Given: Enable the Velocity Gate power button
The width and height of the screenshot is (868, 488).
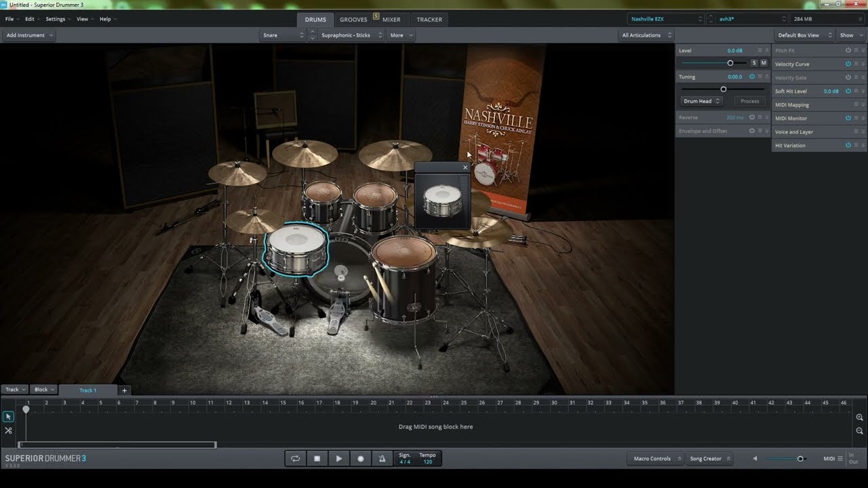Looking at the screenshot, I should tap(848, 77).
